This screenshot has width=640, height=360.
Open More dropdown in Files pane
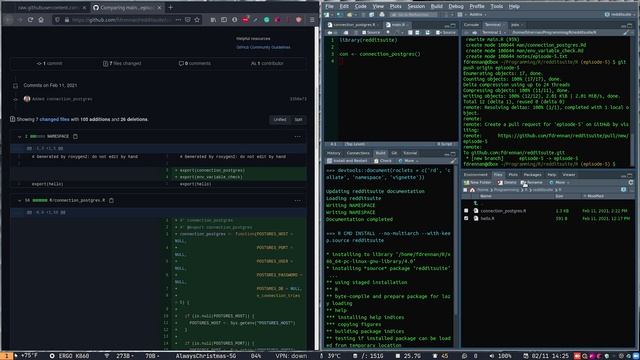(559, 182)
